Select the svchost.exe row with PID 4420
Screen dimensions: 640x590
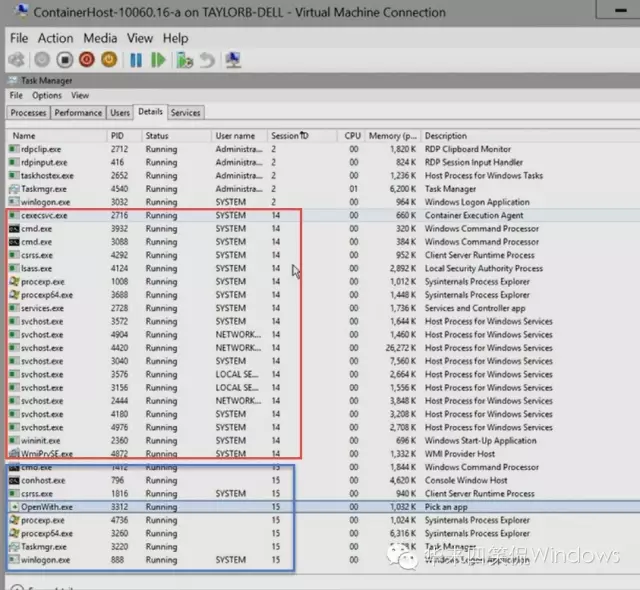[322, 348]
